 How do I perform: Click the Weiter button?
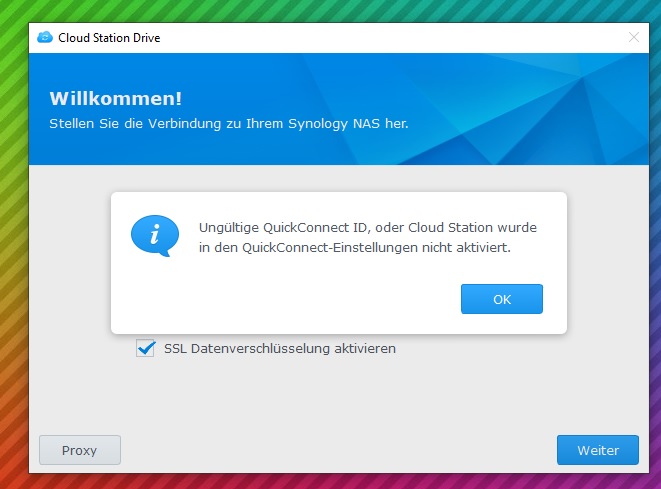(598, 450)
